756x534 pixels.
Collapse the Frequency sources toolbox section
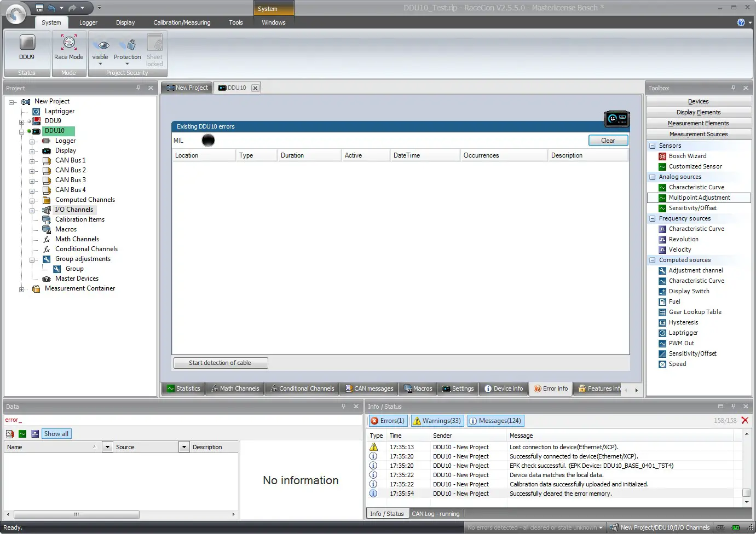[653, 219]
